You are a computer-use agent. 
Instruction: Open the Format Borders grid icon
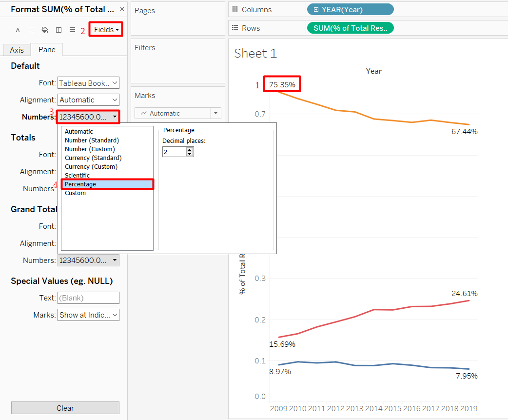point(59,30)
